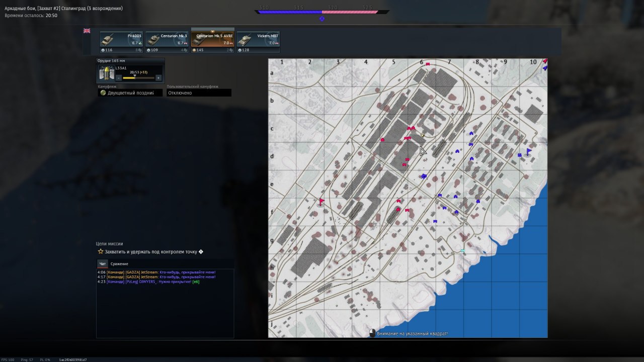Click the red team score bar portion

click(x=350, y=12)
